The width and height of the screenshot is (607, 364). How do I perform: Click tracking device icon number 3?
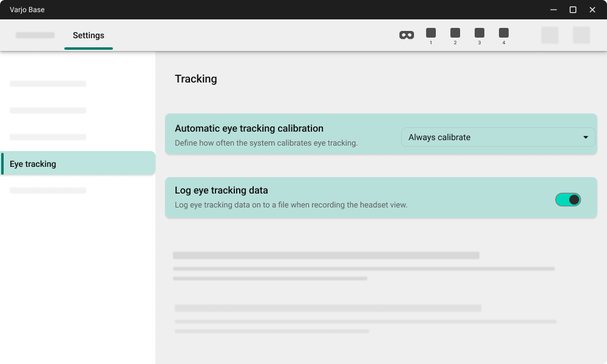(480, 33)
